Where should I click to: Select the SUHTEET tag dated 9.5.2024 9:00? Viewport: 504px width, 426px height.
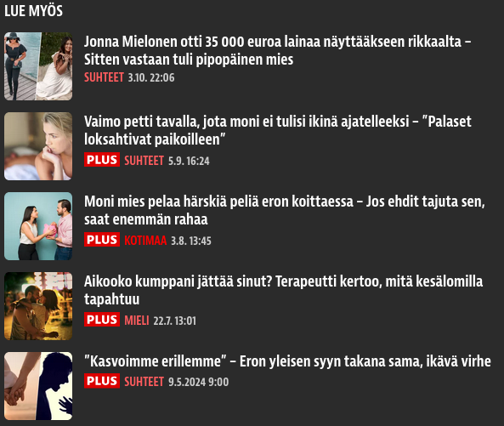pyautogui.click(x=144, y=382)
